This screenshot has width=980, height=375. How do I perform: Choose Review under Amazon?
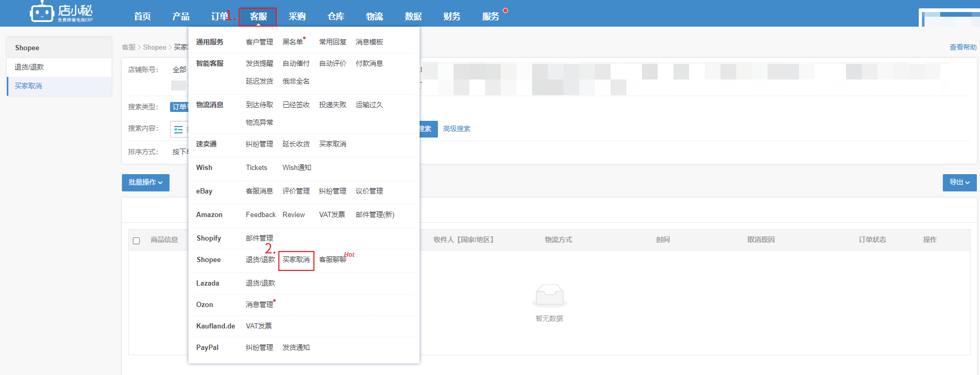(x=294, y=214)
